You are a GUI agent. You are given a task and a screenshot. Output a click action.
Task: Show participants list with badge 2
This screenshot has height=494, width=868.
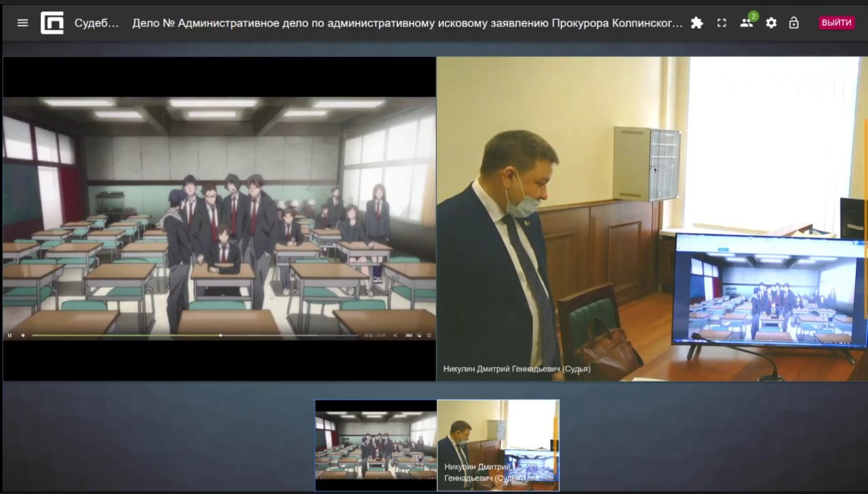[x=747, y=21]
